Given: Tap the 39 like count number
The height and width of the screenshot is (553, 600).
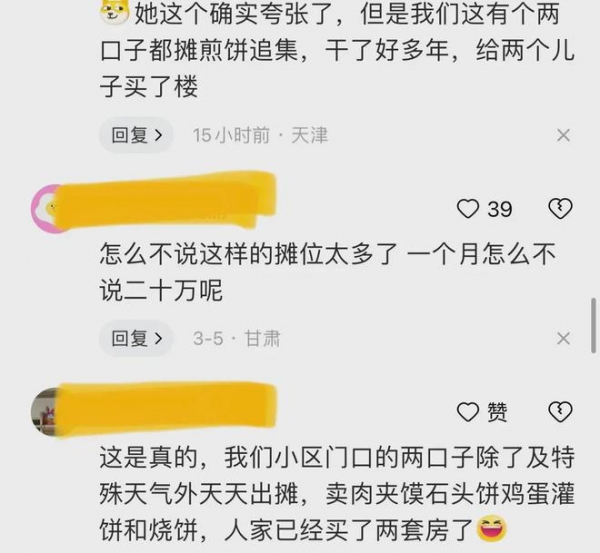Looking at the screenshot, I should (x=500, y=209).
